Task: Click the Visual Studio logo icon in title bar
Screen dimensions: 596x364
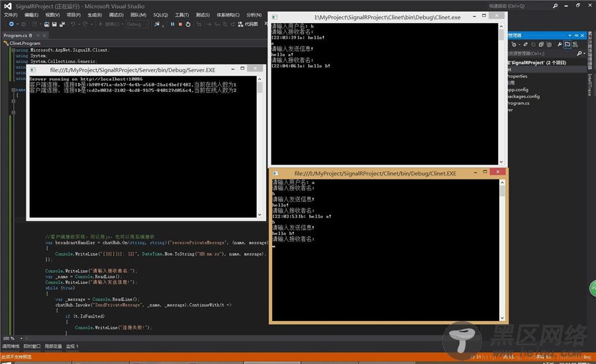Action: pos(7,6)
